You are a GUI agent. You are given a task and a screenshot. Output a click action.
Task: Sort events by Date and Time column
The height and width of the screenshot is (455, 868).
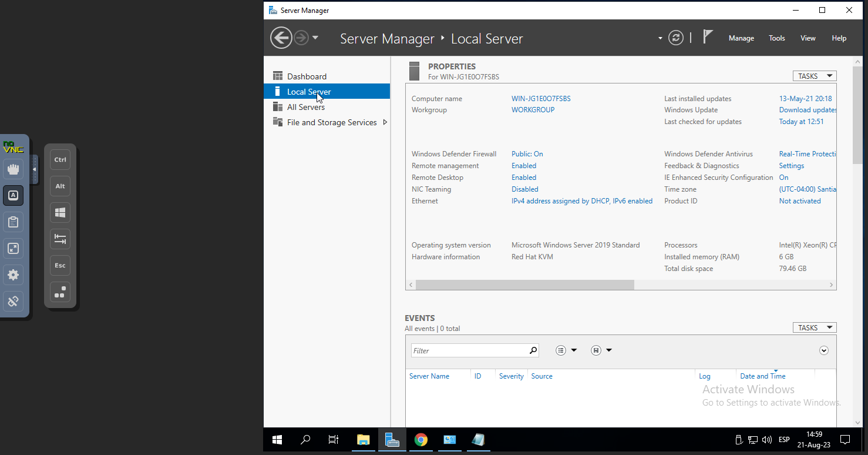click(x=763, y=376)
